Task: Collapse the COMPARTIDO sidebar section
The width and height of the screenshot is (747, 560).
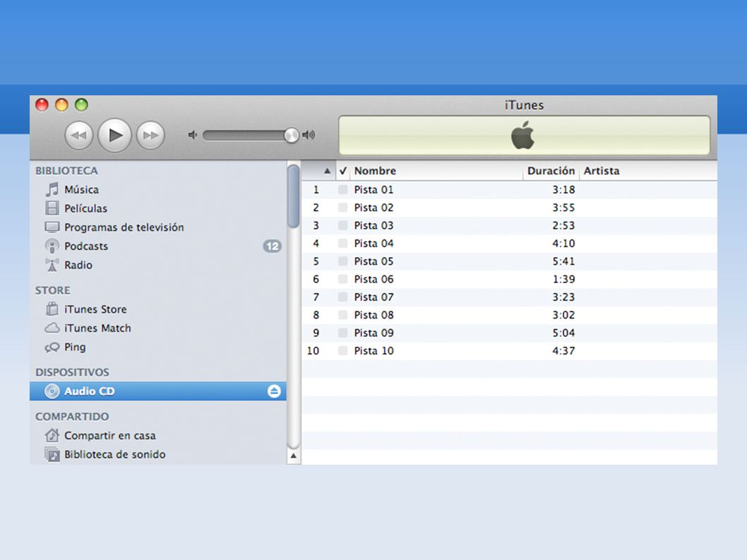Action: click(72, 417)
